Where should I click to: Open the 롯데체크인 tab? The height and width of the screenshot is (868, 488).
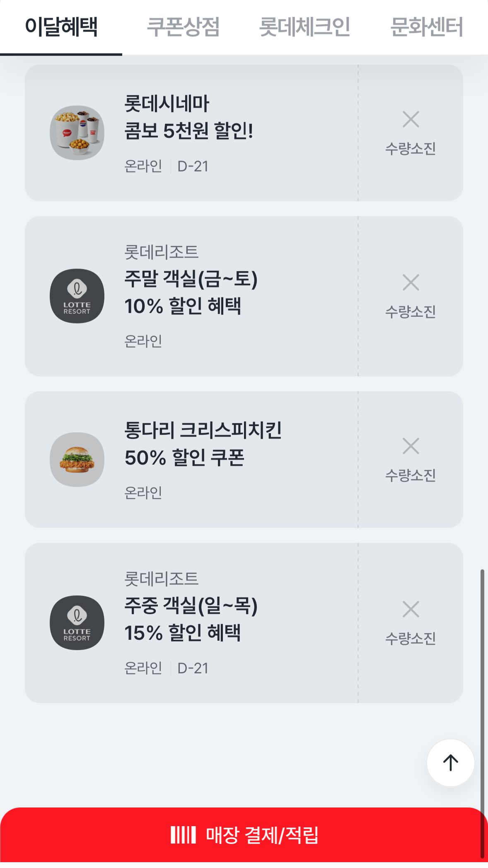click(x=304, y=27)
